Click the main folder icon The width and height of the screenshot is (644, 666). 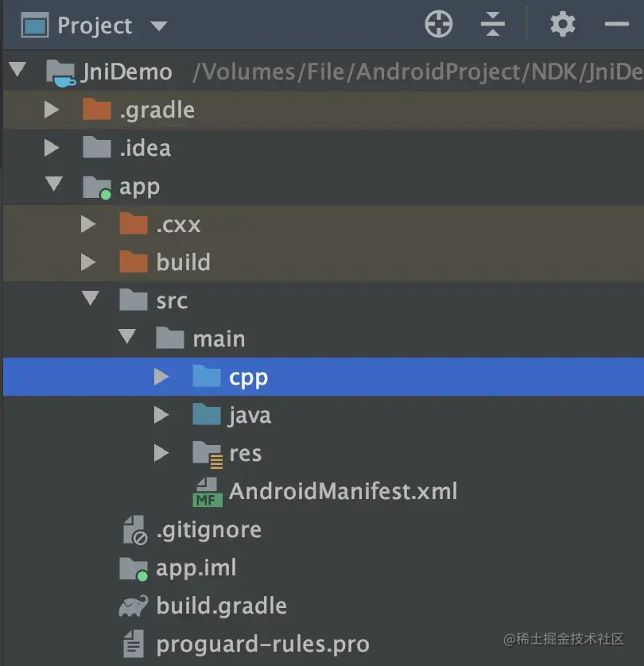(x=170, y=338)
